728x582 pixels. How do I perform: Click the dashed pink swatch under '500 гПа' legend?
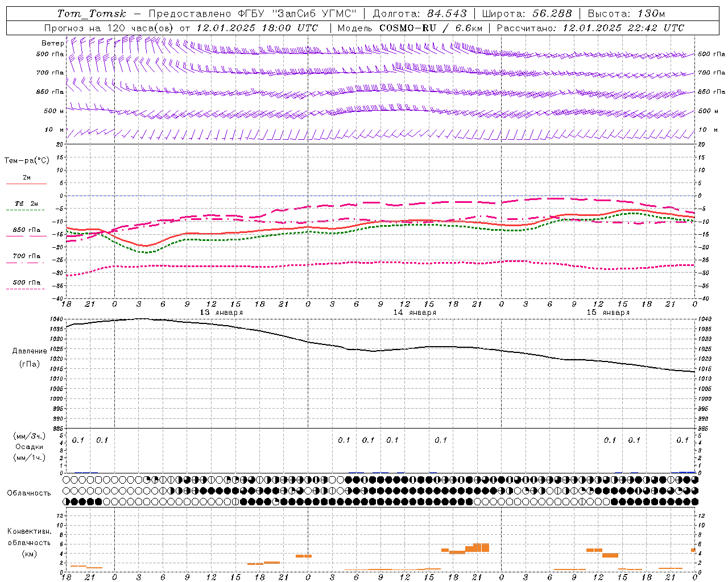pyautogui.click(x=26, y=289)
